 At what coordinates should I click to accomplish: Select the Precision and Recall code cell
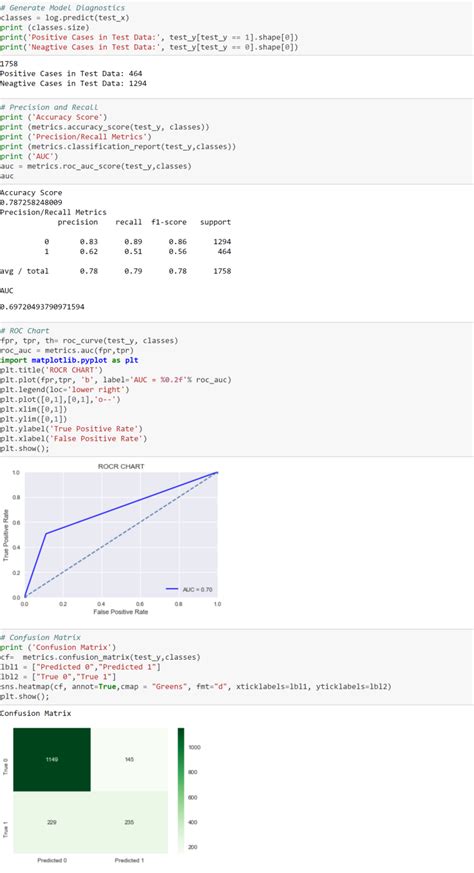coord(237,141)
